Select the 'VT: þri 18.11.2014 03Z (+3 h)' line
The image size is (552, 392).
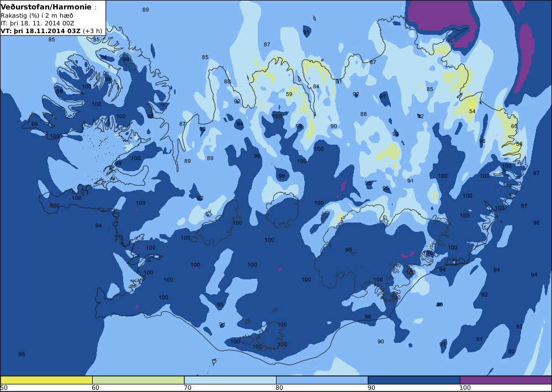point(51,31)
